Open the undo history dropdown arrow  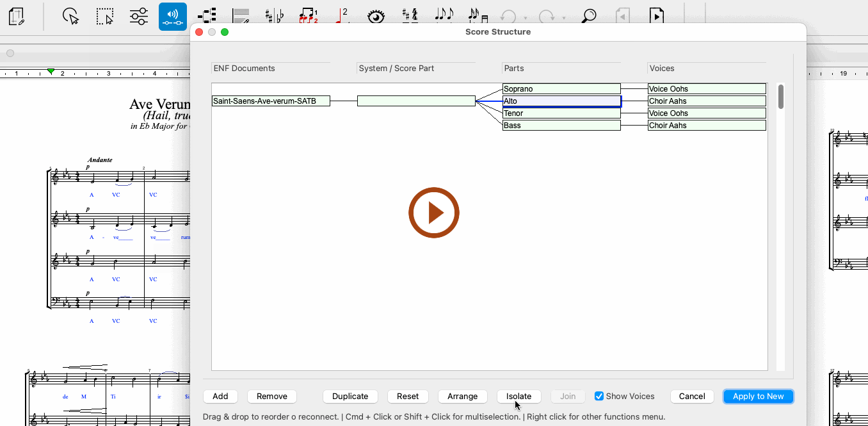click(525, 18)
